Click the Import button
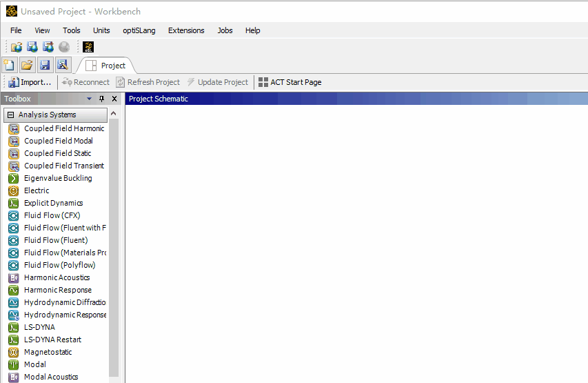588x383 pixels. pyautogui.click(x=30, y=82)
